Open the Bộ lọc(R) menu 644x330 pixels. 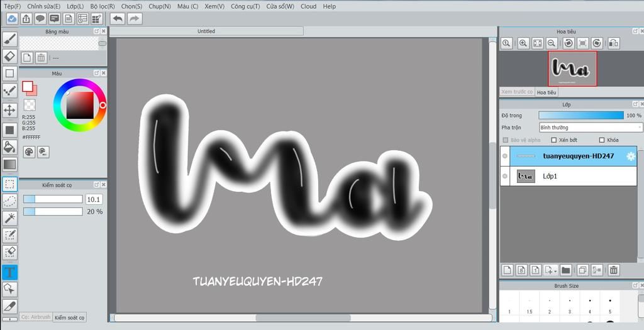103,6
